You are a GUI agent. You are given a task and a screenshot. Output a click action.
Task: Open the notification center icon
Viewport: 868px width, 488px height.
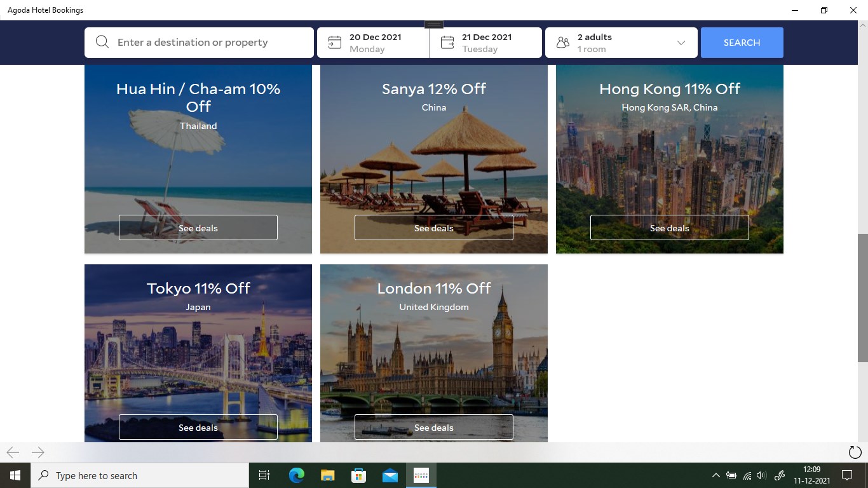click(847, 475)
